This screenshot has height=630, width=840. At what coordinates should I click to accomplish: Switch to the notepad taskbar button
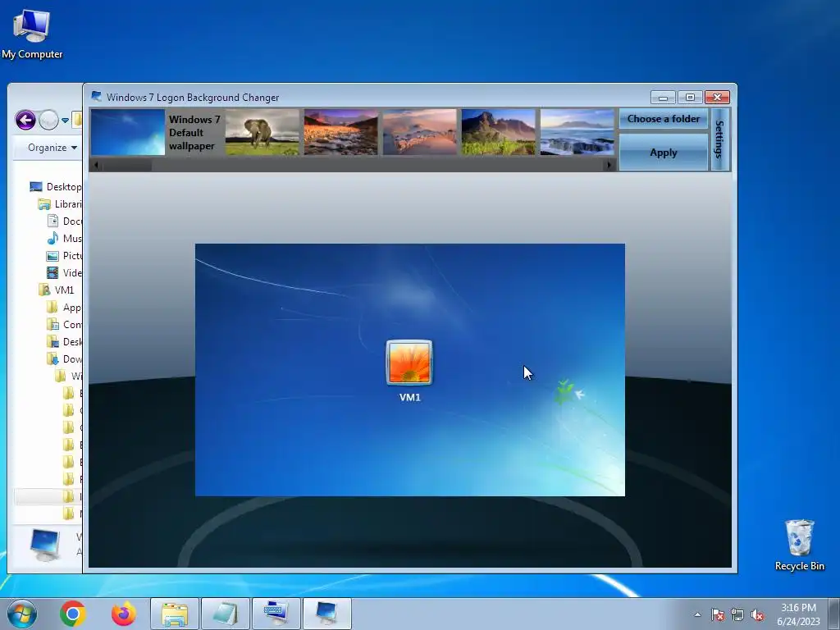coord(226,614)
